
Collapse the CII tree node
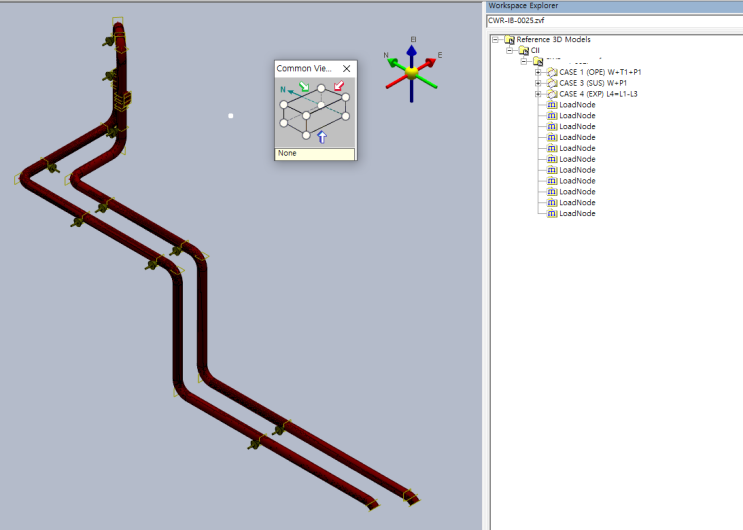(x=509, y=50)
